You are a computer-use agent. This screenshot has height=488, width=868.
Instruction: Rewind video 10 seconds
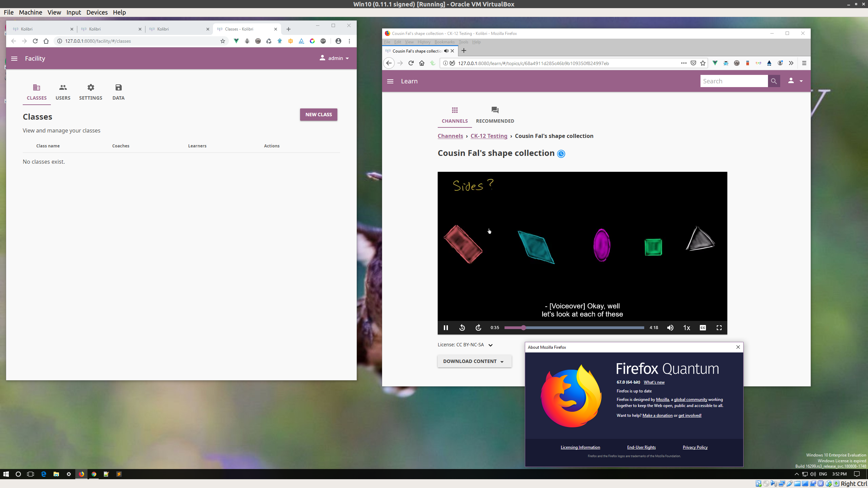462,328
